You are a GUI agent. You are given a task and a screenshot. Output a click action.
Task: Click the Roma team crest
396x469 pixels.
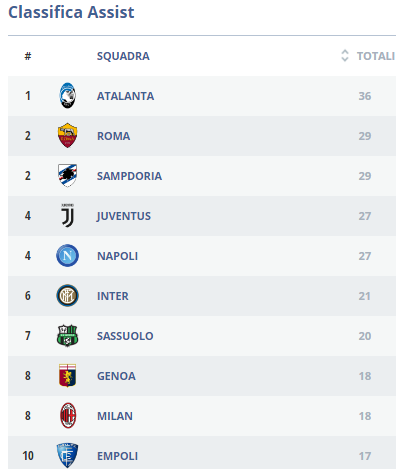pos(67,135)
